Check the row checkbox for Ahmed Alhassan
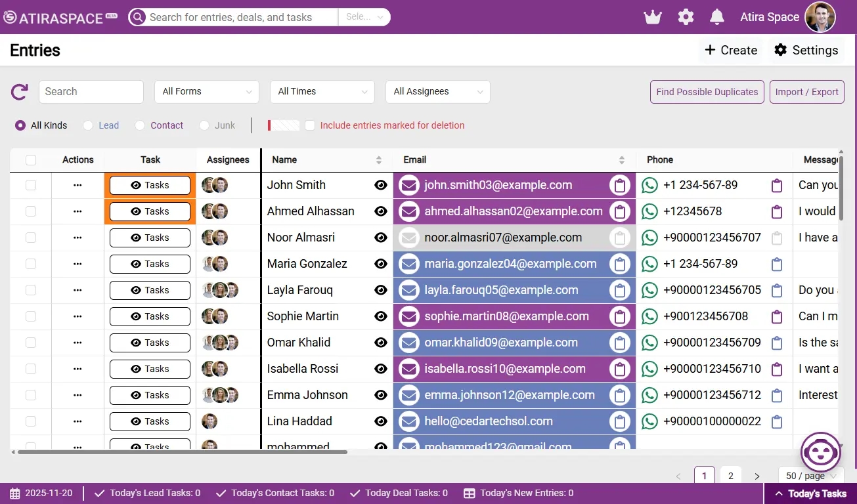This screenshot has height=504, width=857. tap(30, 211)
